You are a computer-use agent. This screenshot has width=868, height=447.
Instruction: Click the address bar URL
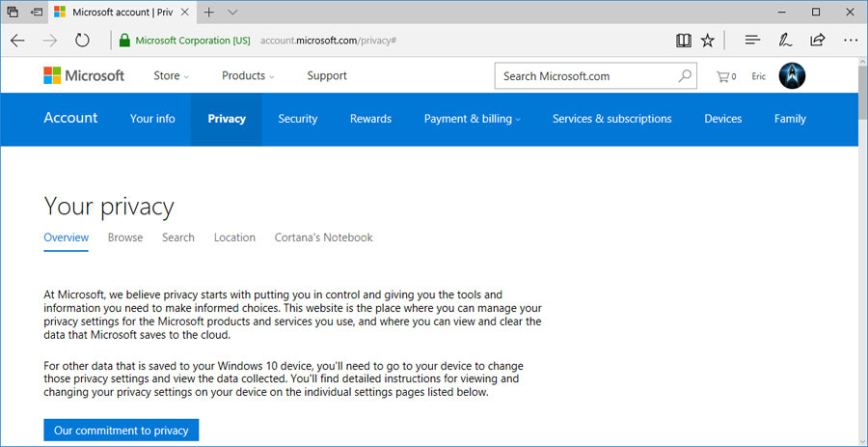pos(328,41)
